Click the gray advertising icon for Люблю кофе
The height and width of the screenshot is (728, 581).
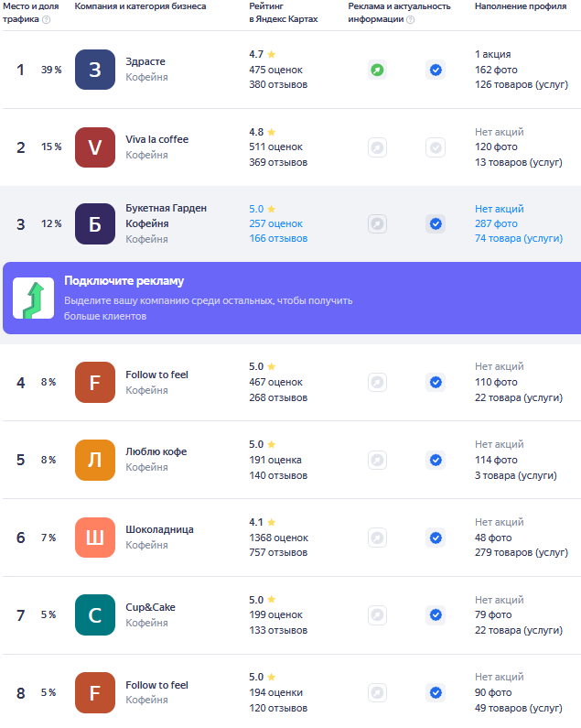[377, 460]
